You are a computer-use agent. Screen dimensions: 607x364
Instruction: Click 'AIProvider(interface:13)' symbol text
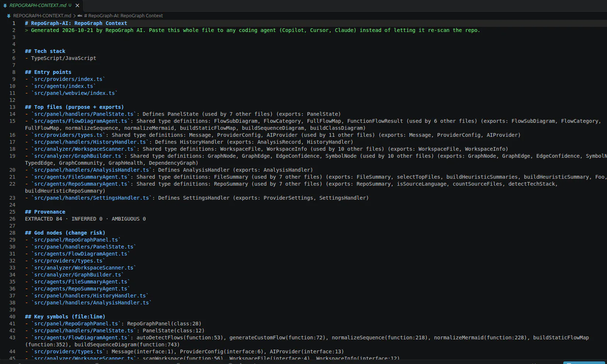coord(307,351)
